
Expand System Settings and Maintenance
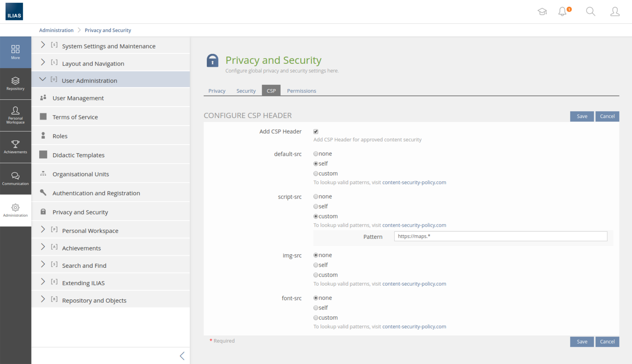(x=108, y=46)
